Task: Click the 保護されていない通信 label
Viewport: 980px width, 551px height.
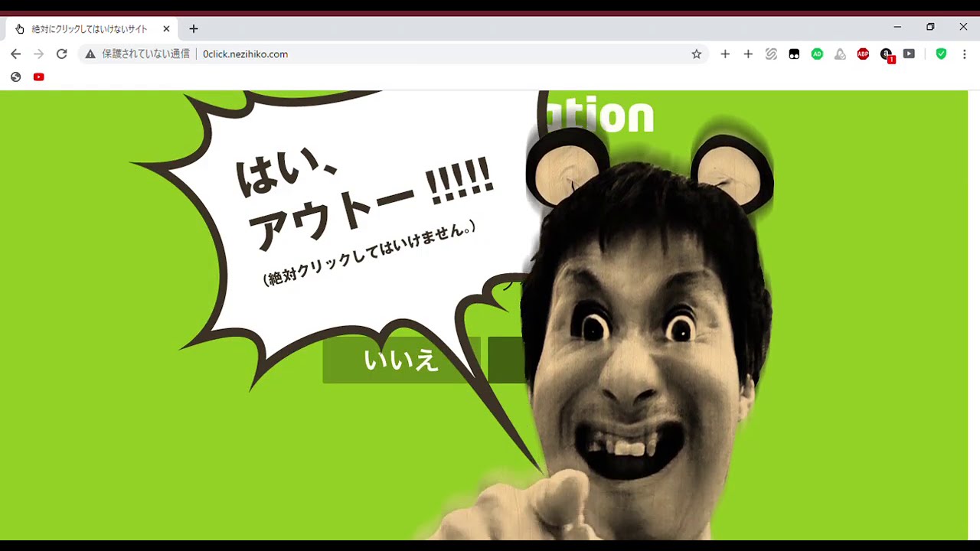Action: [x=145, y=54]
